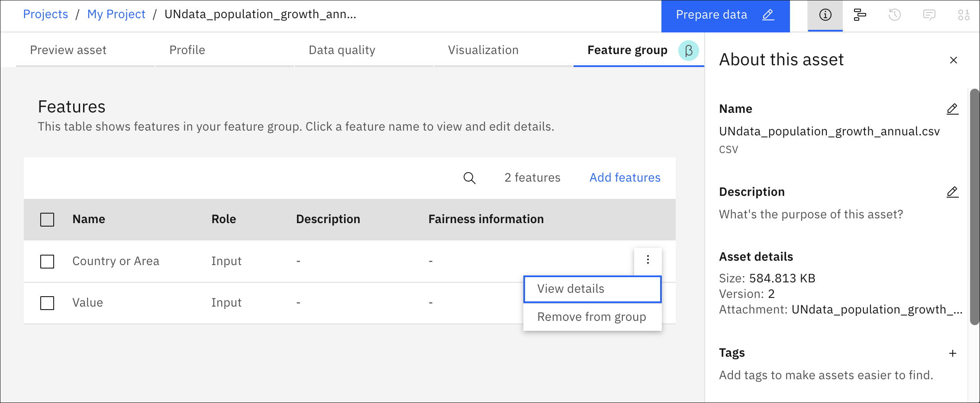The image size is (980, 403).
Task: Click the "2 features" count text
Action: (532, 178)
